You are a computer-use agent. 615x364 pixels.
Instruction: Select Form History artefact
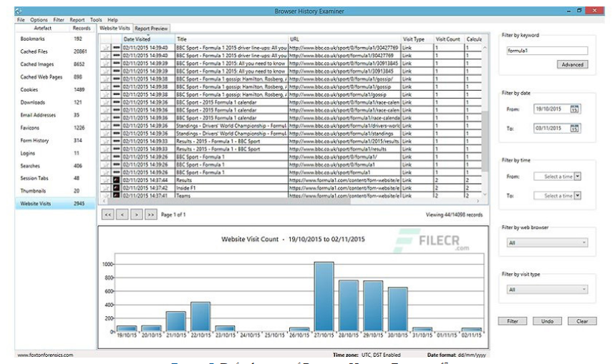(x=55, y=140)
